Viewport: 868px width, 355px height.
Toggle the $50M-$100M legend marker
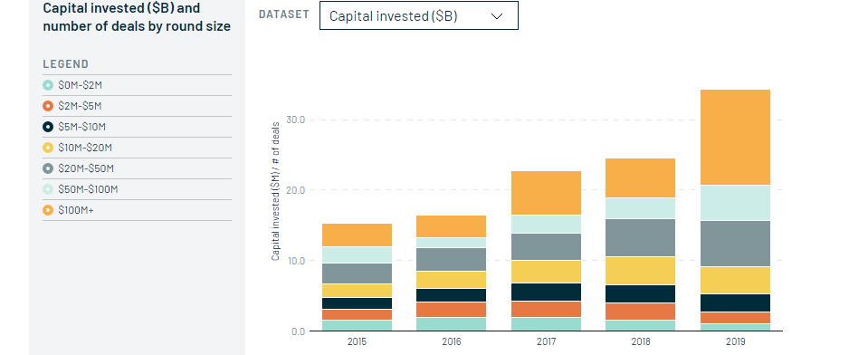pyautogui.click(x=48, y=189)
